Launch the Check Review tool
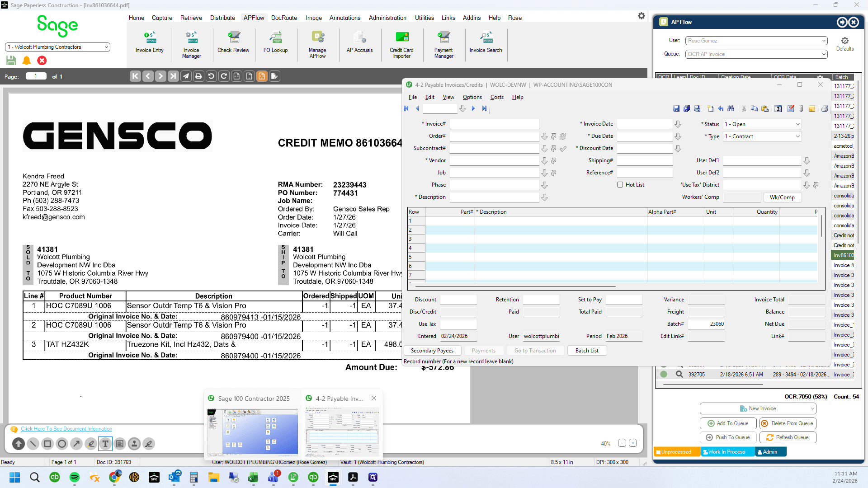This screenshot has height=488, width=868. coord(233,42)
